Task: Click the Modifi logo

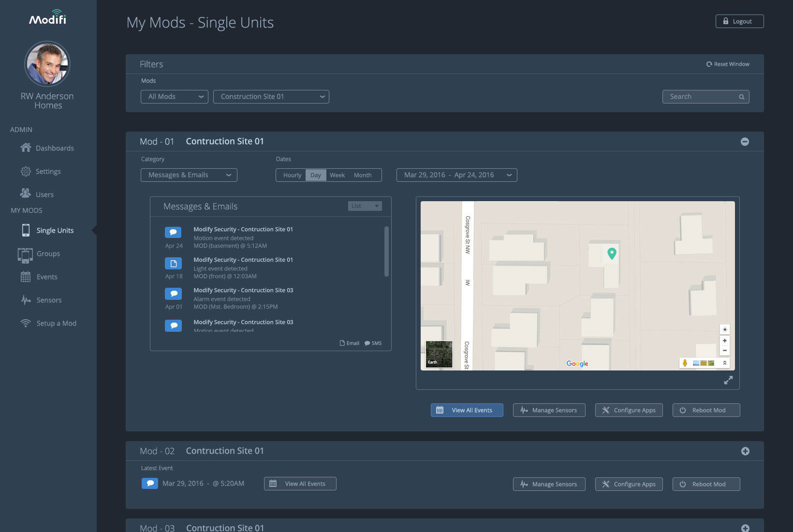Action: click(x=47, y=17)
